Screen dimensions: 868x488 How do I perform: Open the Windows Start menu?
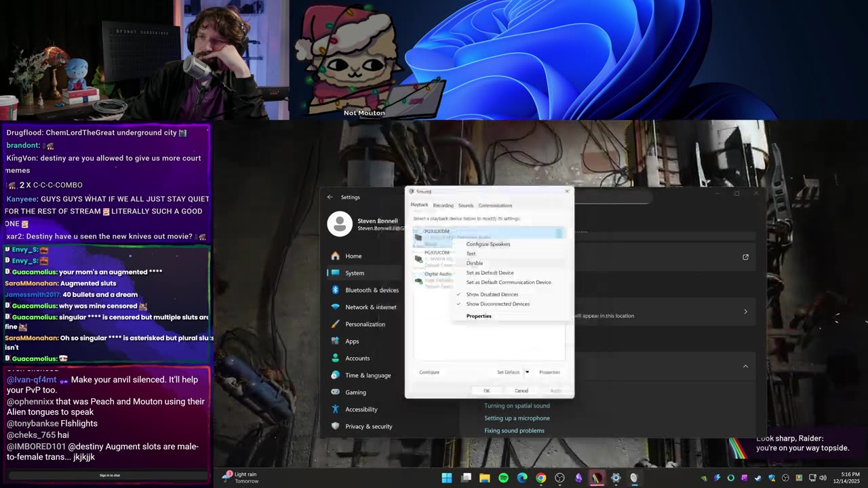(447, 478)
